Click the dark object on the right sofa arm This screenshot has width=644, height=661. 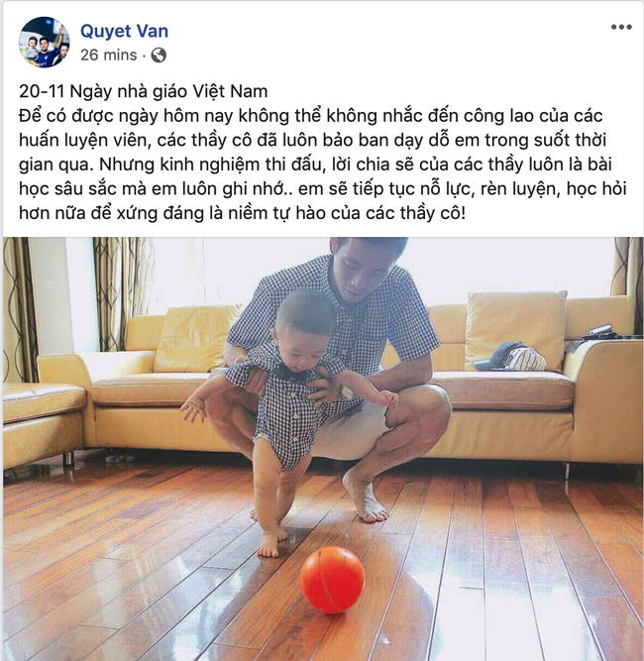600,333
